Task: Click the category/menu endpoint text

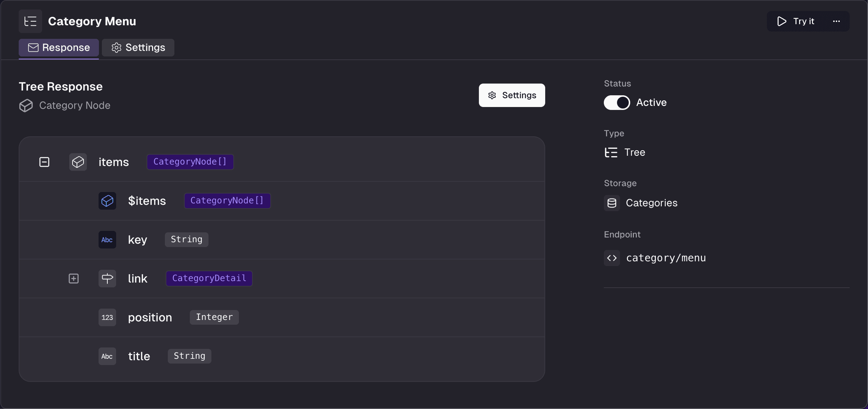Action: [x=666, y=258]
